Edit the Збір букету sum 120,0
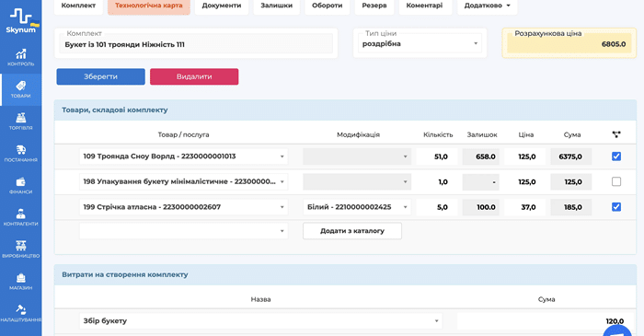 [x=545, y=320]
